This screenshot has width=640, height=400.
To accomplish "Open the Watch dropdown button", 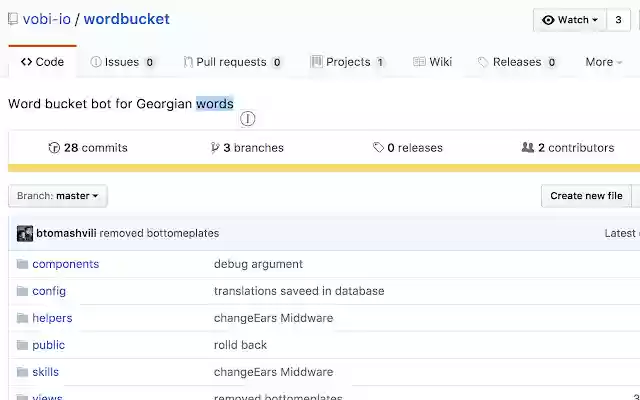I will click(570, 20).
